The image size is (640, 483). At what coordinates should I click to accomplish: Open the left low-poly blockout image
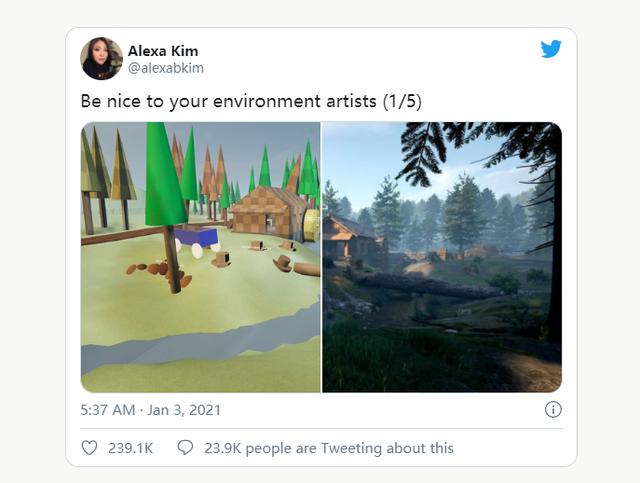200,257
